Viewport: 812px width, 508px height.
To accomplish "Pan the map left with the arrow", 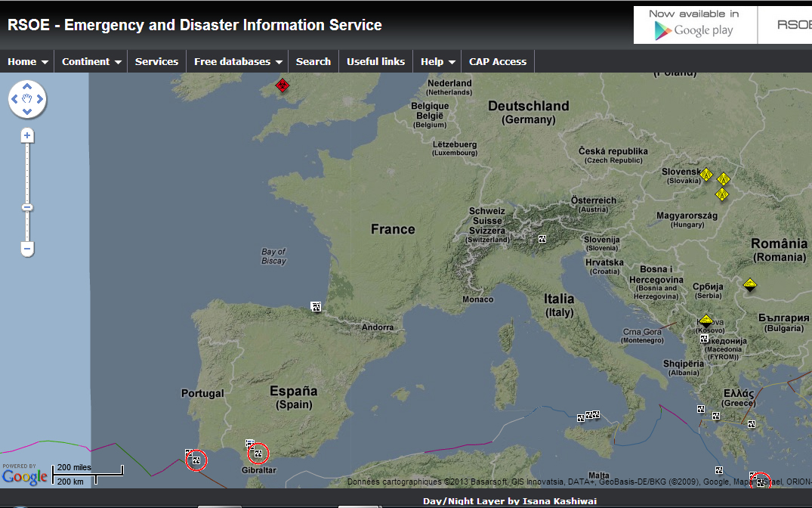I will (x=14, y=98).
